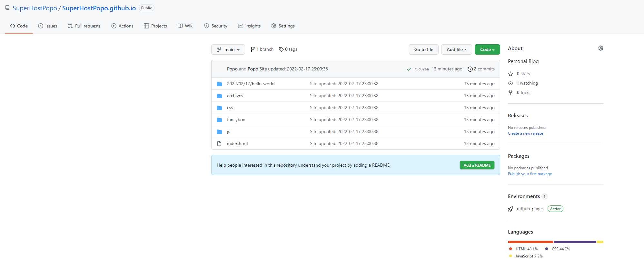Open the SuperHostPopo.github.io repository link
644x272 pixels.
click(99, 8)
